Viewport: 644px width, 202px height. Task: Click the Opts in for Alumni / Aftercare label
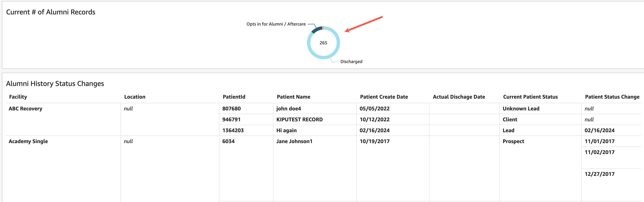click(x=276, y=24)
